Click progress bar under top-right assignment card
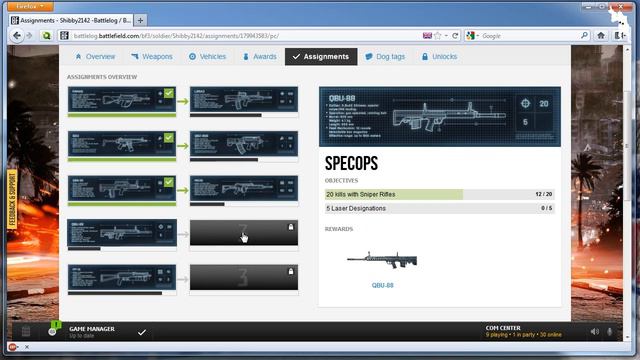The image size is (640, 360). tap(244, 115)
